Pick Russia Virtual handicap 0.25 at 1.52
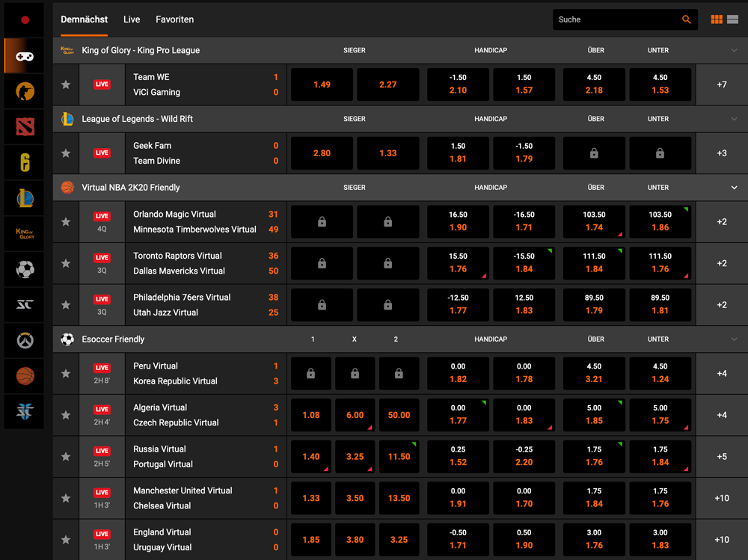748x560 pixels. click(x=458, y=457)
